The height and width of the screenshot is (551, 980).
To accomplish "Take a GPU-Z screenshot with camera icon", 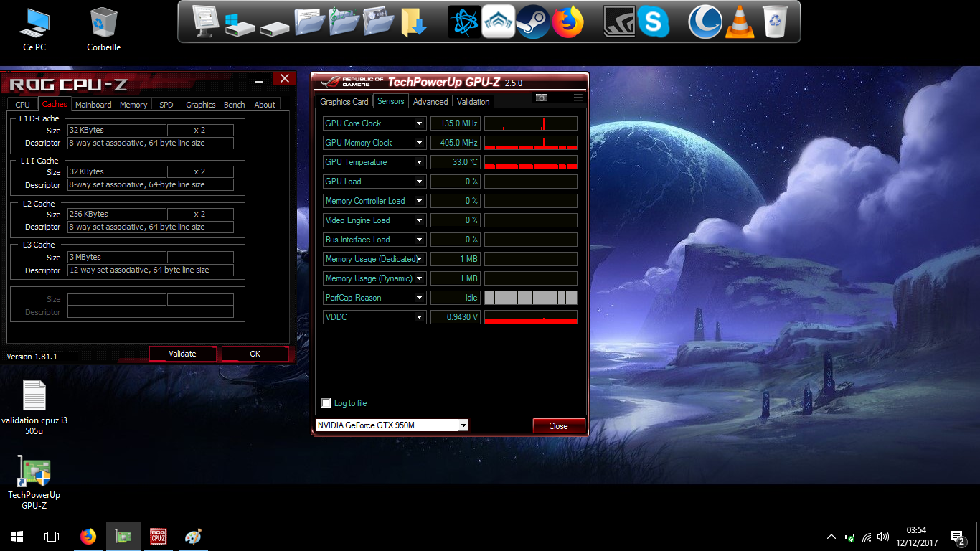I will (542, 98).
